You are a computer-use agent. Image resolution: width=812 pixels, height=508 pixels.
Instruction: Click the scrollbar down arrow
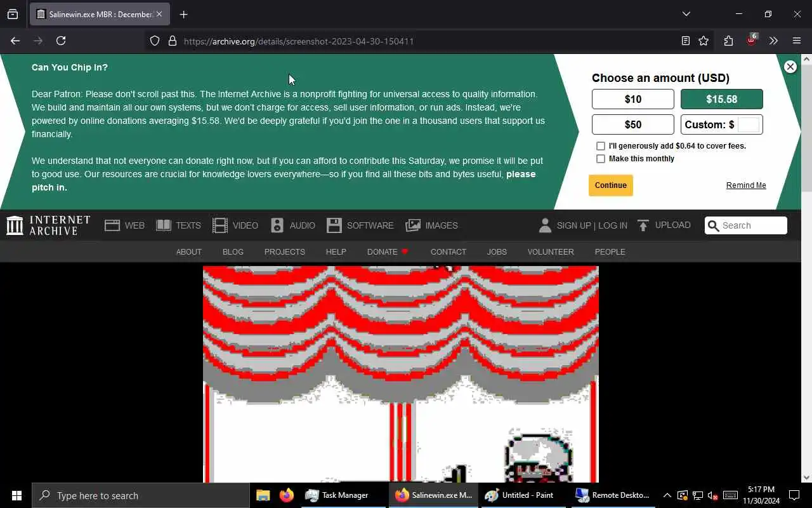coord(806,478)
